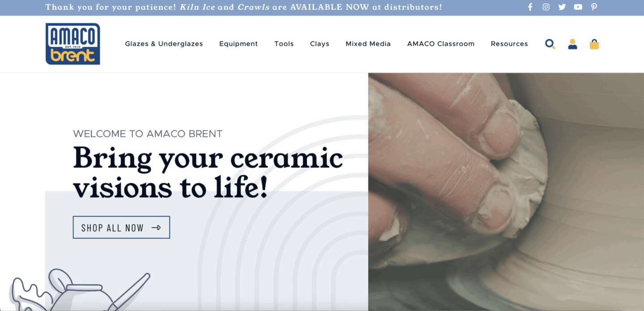The image size is (644, 311).
Task: Click the hand shaping clay hero image
Action: pyautogui.click(x=506, y=192)
